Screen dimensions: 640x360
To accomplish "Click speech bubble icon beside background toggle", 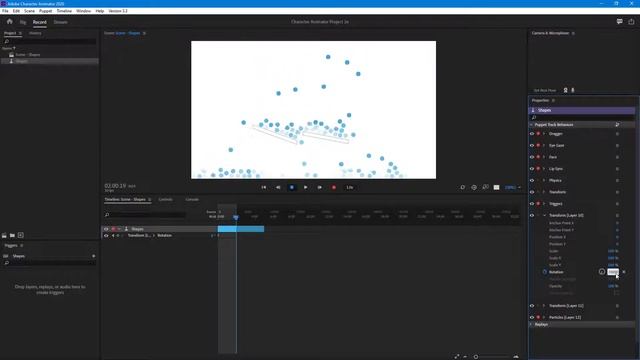I will coord(485,187).
